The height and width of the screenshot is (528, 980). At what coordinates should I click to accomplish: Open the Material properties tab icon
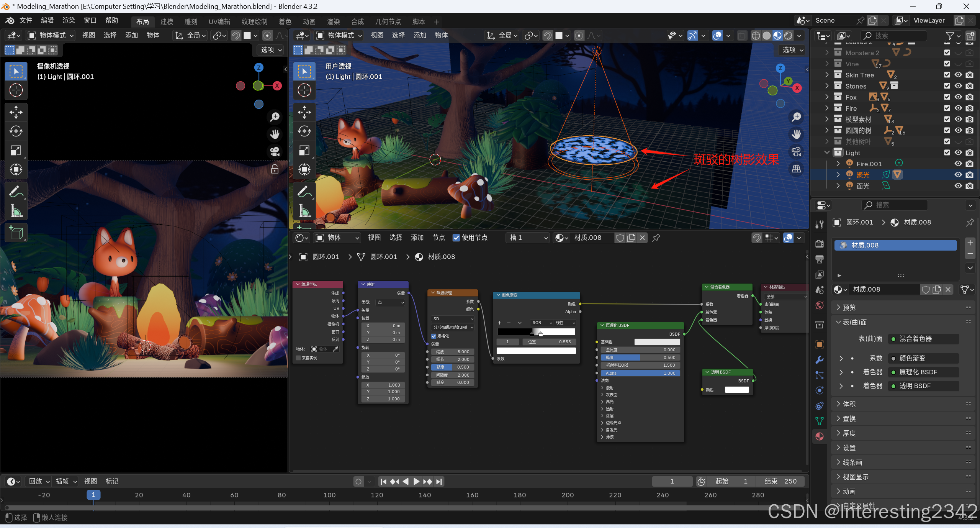[820, 436]
